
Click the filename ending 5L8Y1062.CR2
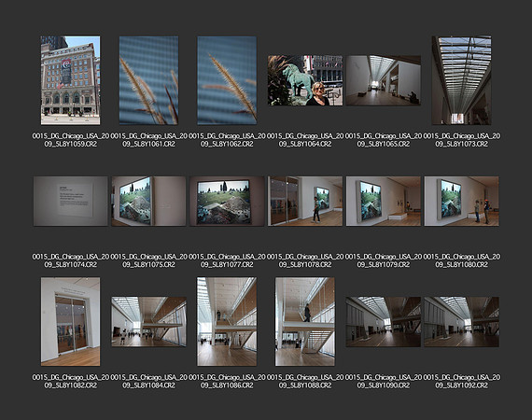tap(227, 140)
